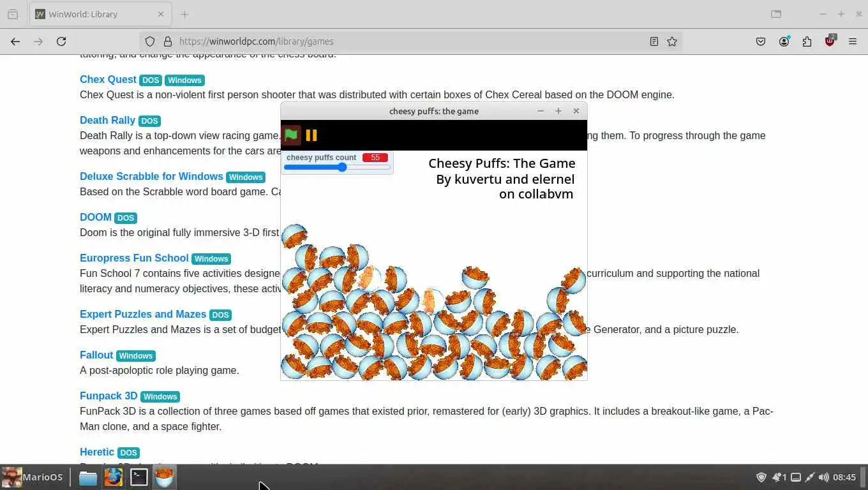Click the tracking protection shield icon
Viewport: 868px width, 490px height.
click(150, 41)
